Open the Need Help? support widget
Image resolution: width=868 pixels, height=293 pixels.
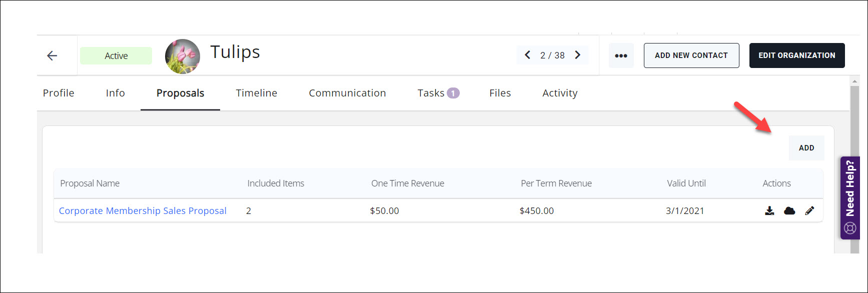point(849,197)
